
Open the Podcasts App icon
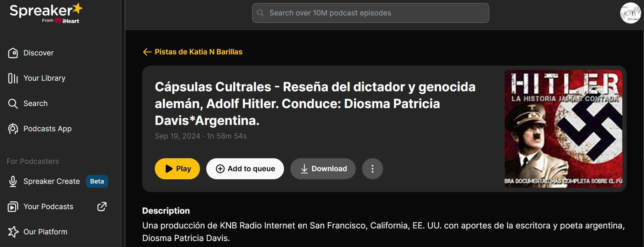pos(13,129)
